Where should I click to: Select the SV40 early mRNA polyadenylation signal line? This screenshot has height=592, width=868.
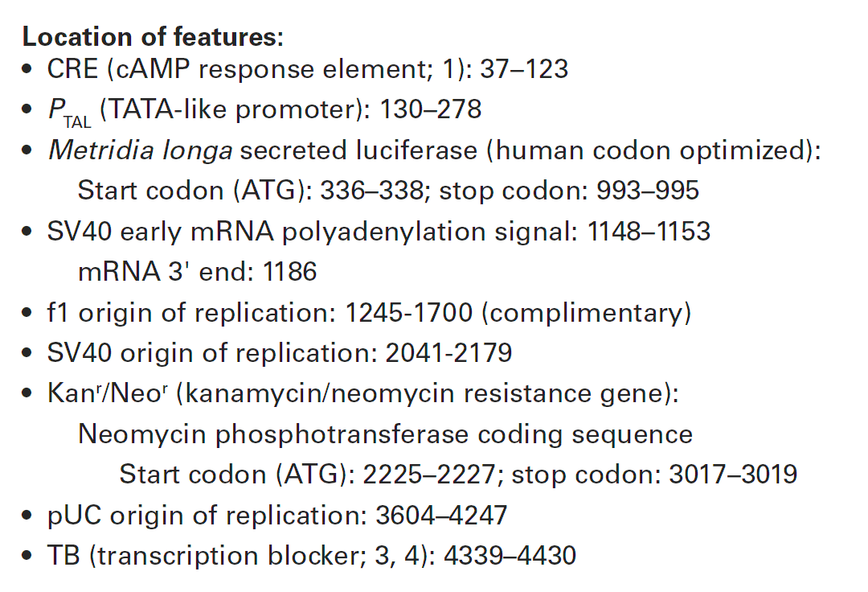pyautogui.click(x=379, y=231)
